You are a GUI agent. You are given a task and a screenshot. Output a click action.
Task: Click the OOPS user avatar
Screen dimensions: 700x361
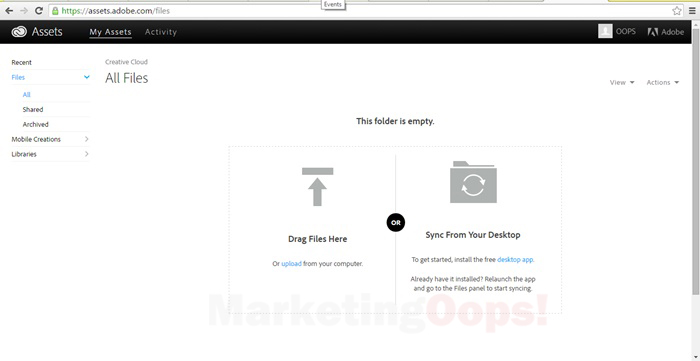(x=605, y=31)
